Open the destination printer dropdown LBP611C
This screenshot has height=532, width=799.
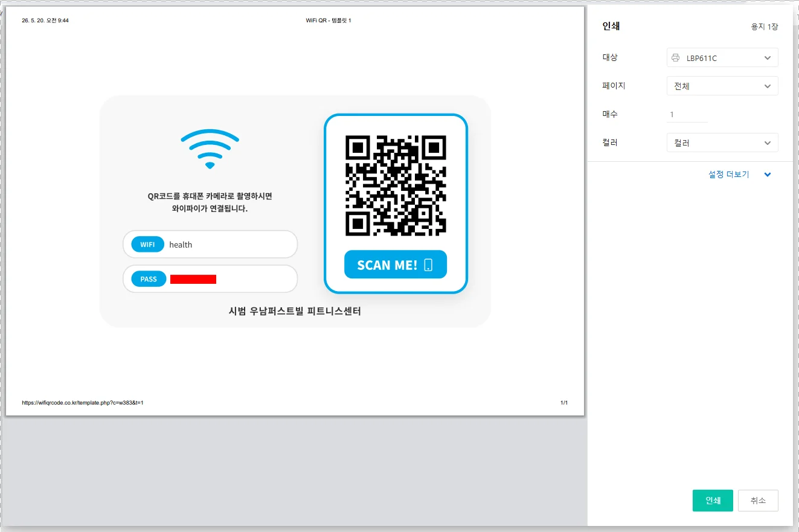(722, 58)
